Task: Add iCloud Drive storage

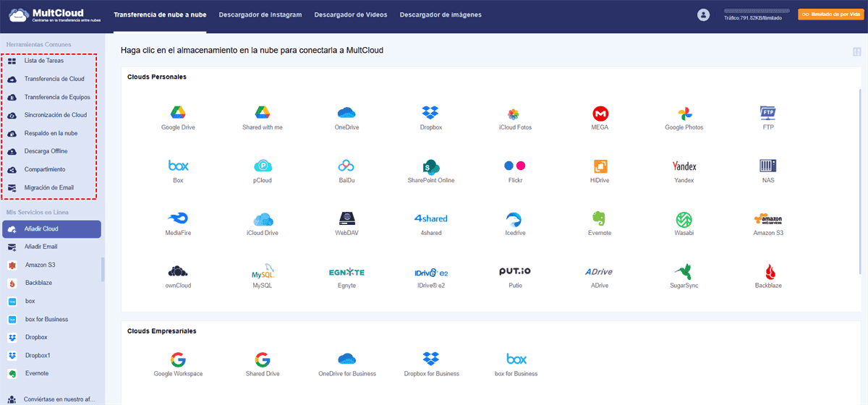Action: pos(262,223)
